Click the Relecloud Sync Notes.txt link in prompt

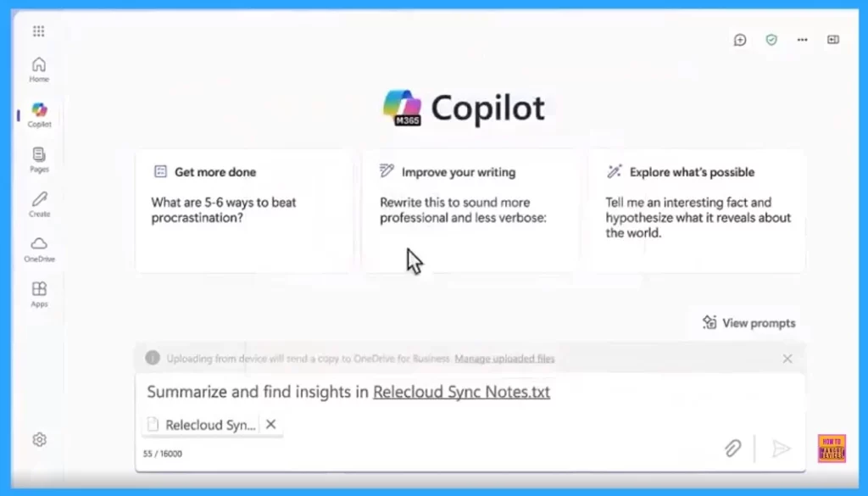click(462, 392)
